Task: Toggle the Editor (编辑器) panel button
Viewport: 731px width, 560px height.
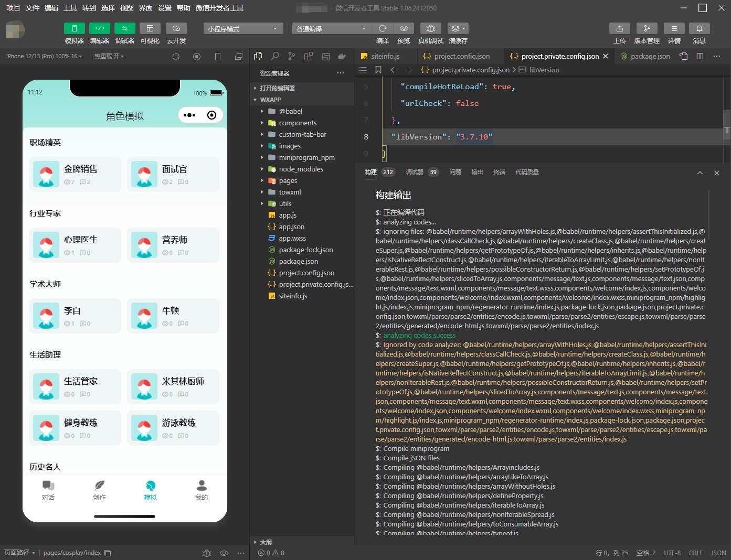Action: 99,29
